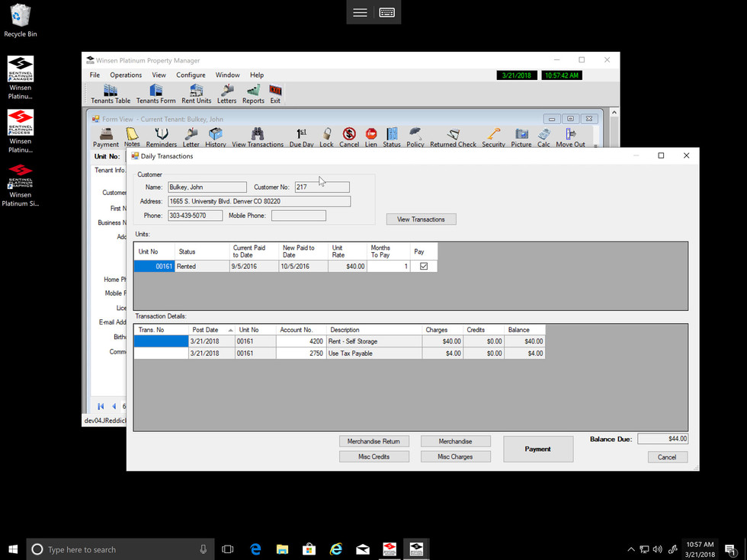This screenshot has width=747, height=560.
Task: Click the Letter icon in Form View toolbar
Action: [191, 138]
